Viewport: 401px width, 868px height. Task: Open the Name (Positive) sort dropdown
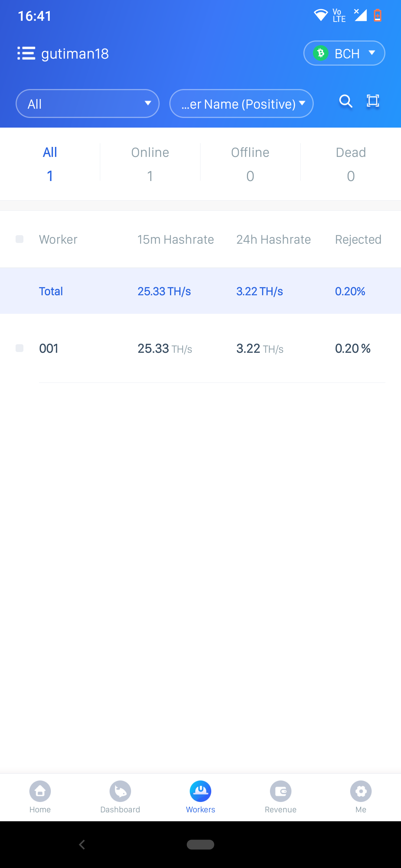[241, 103]
